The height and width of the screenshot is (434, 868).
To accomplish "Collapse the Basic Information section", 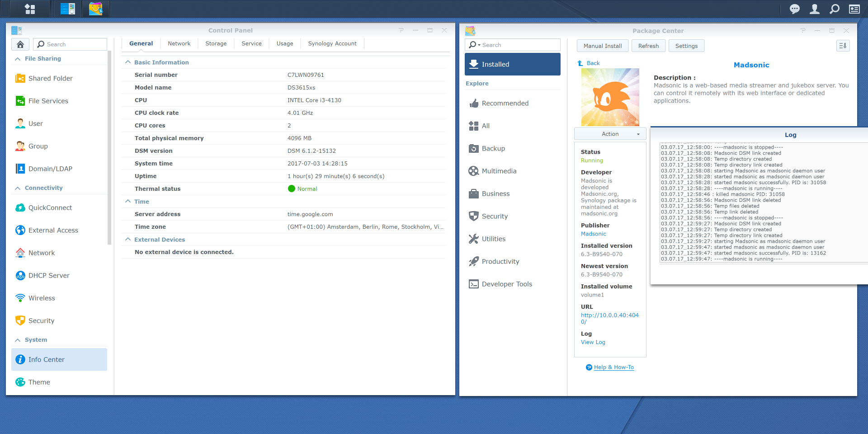I will coord(128,62).
